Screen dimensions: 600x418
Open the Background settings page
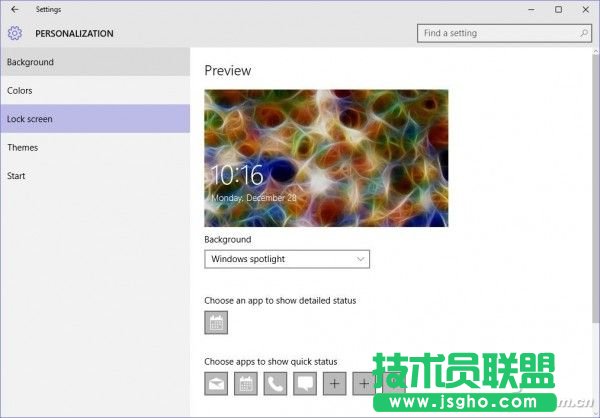tap(95, 62)
